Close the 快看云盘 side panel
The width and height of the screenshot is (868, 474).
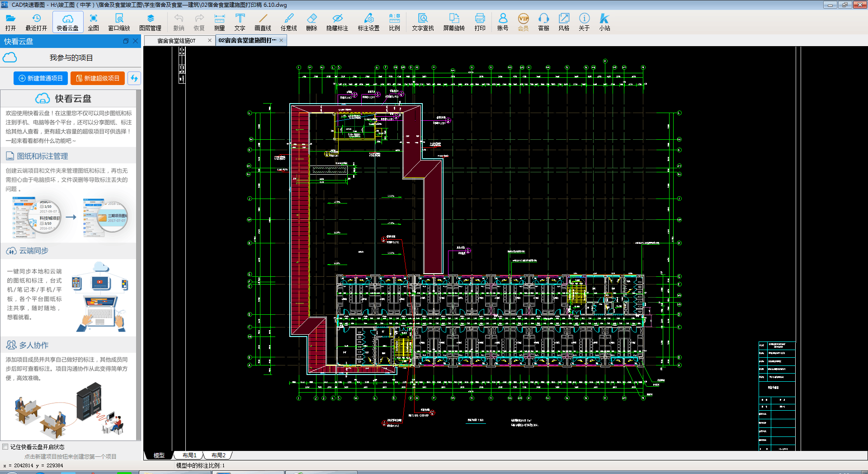click(x=135, y=41)
